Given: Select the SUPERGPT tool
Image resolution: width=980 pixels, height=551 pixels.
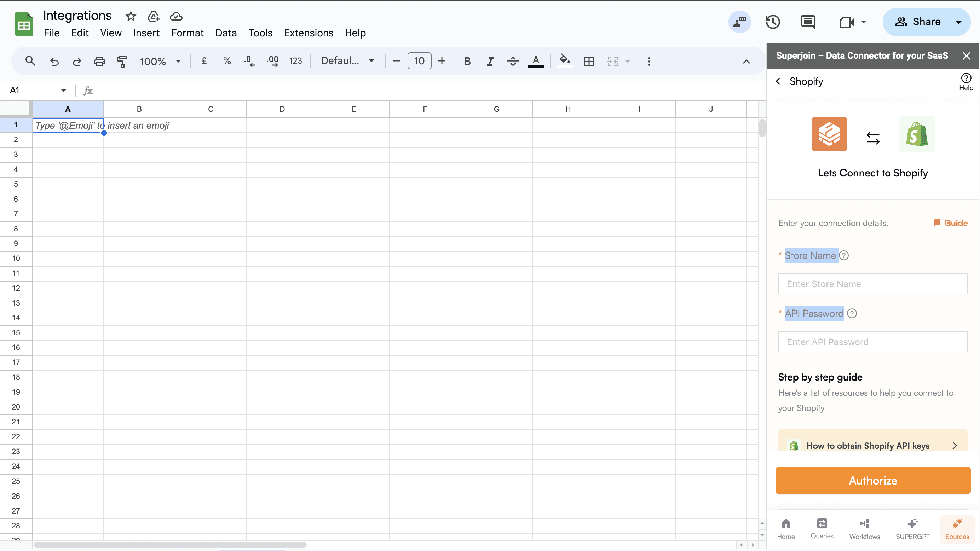Looking at the screenshot, I should point(912,528).
